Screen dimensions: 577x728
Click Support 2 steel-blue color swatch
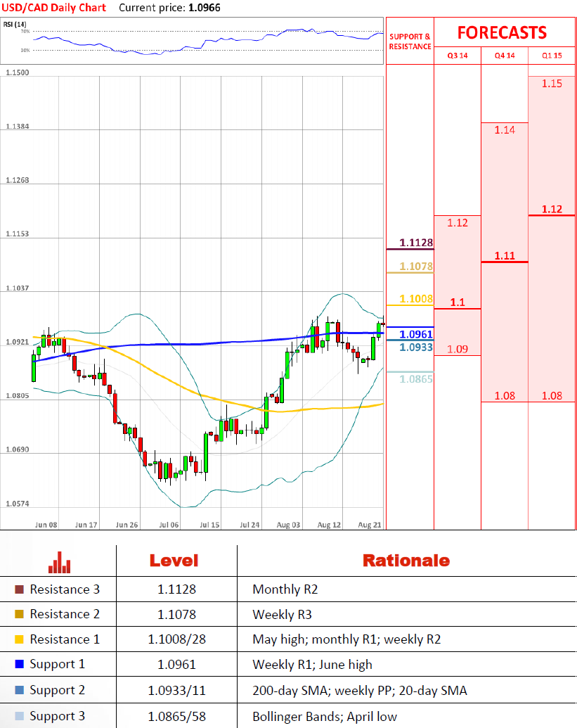19,690
